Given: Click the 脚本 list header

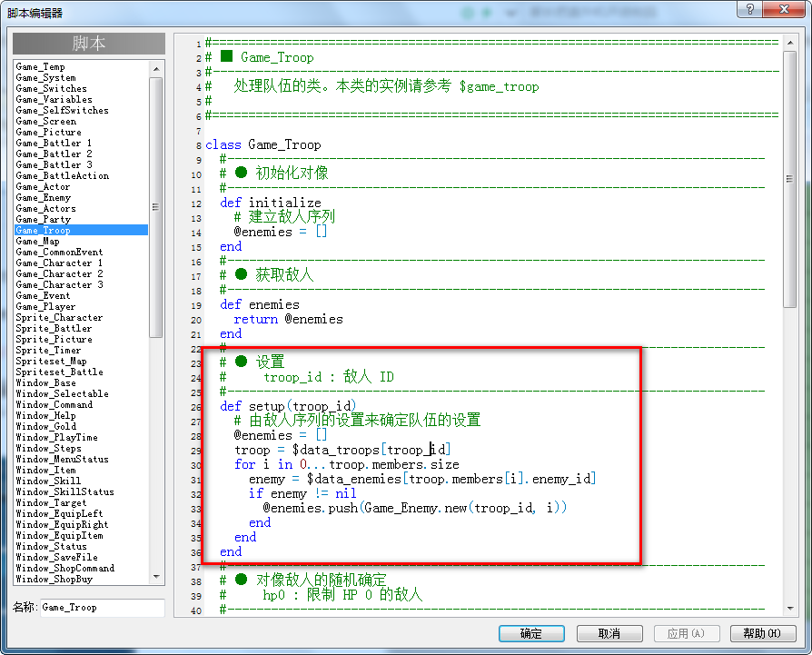Looking at the screenshot, I should [x=89, y=44].
